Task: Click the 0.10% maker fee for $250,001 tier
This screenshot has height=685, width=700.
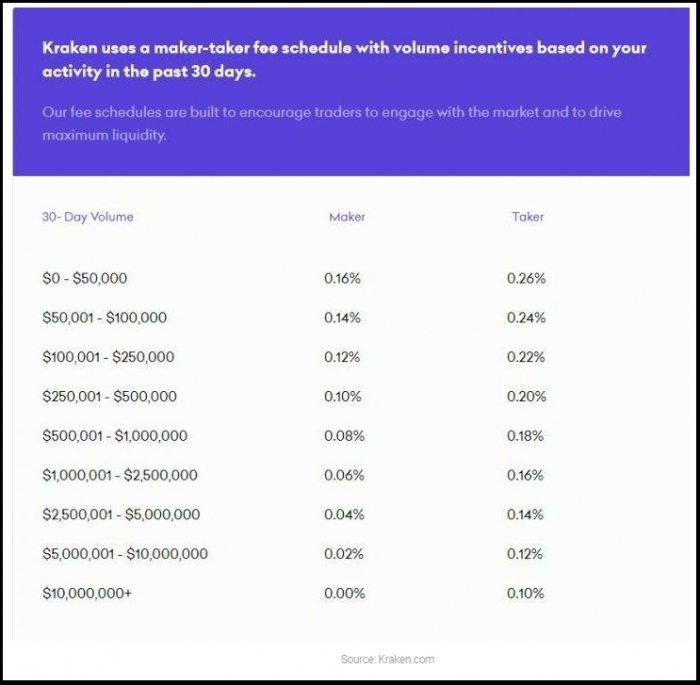Action: (x=342, y=396)
